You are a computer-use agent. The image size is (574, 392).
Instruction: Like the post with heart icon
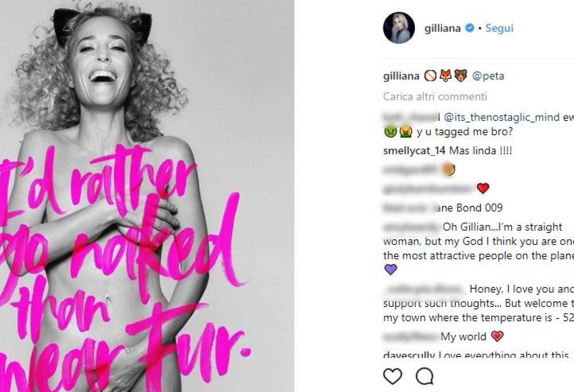[x=393, y=377]
